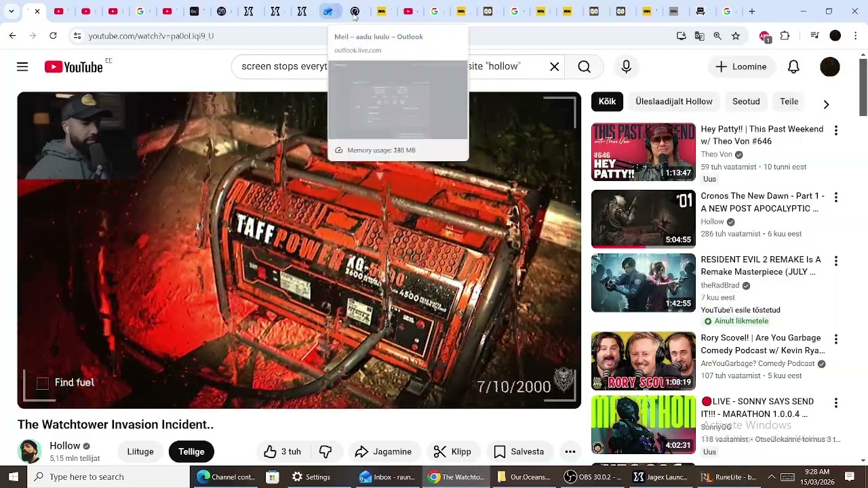868x488 pixels.
Task: Open the media control playlist icon
Action: (x=815, y=36)
